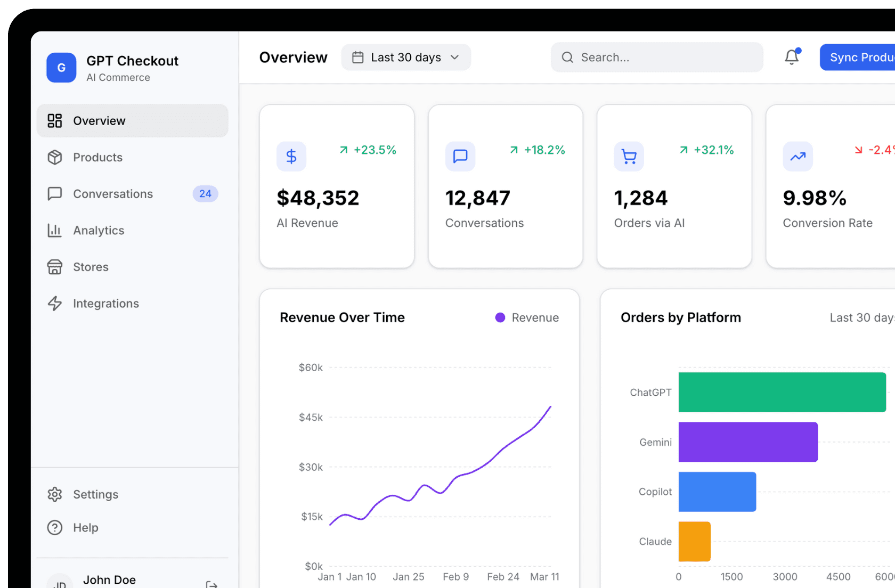This screenshot has width=895, height=588.
Task: Click the Stores storefront icon
Action: coord(55,267)
